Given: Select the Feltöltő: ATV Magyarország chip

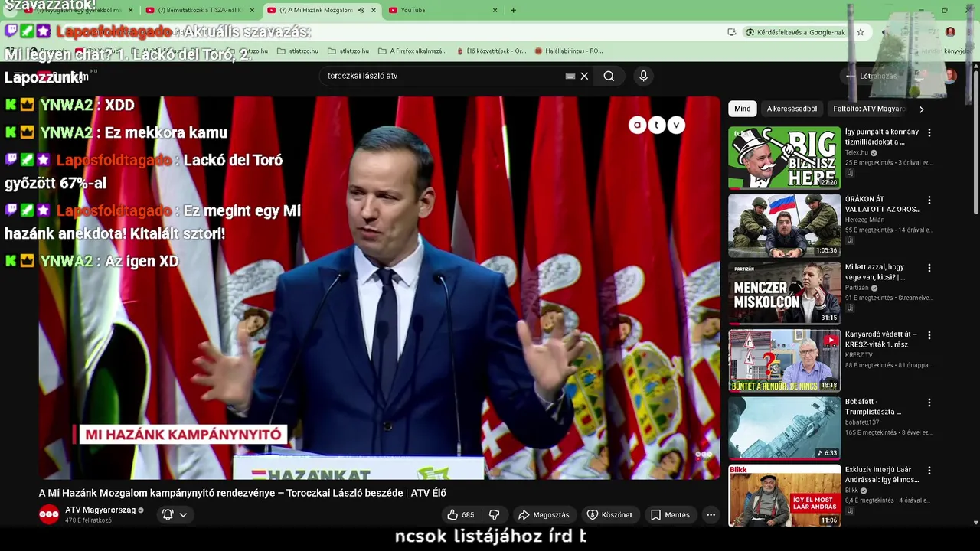Looking at the screenshot, I should 869,109.
